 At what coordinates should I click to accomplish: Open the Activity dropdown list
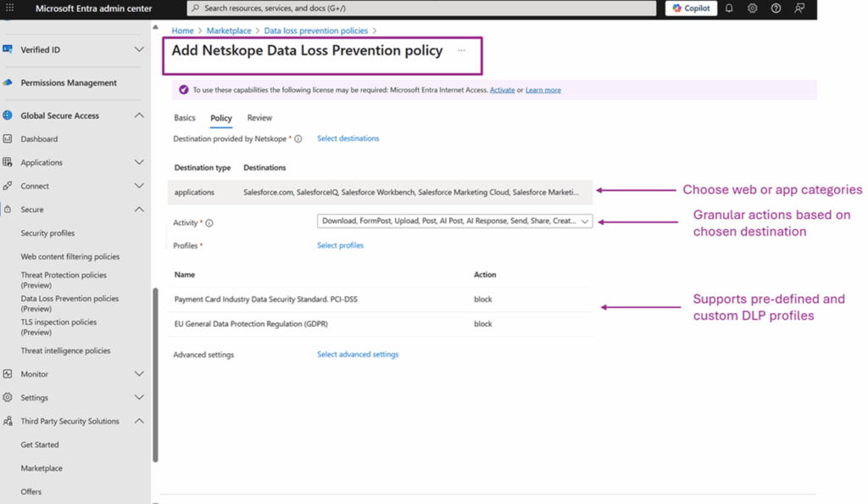(x=454, y=221)
